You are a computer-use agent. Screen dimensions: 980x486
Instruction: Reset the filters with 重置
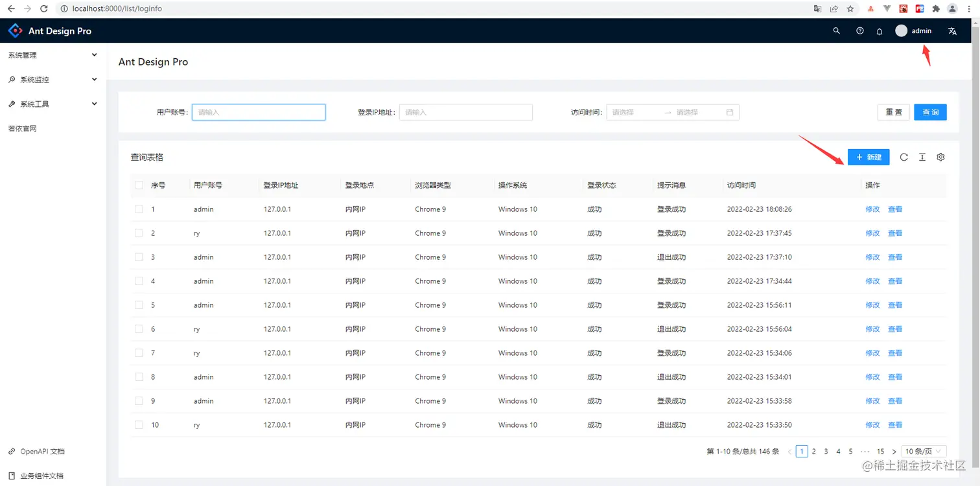pyautogui.click(x=894, y=112)
